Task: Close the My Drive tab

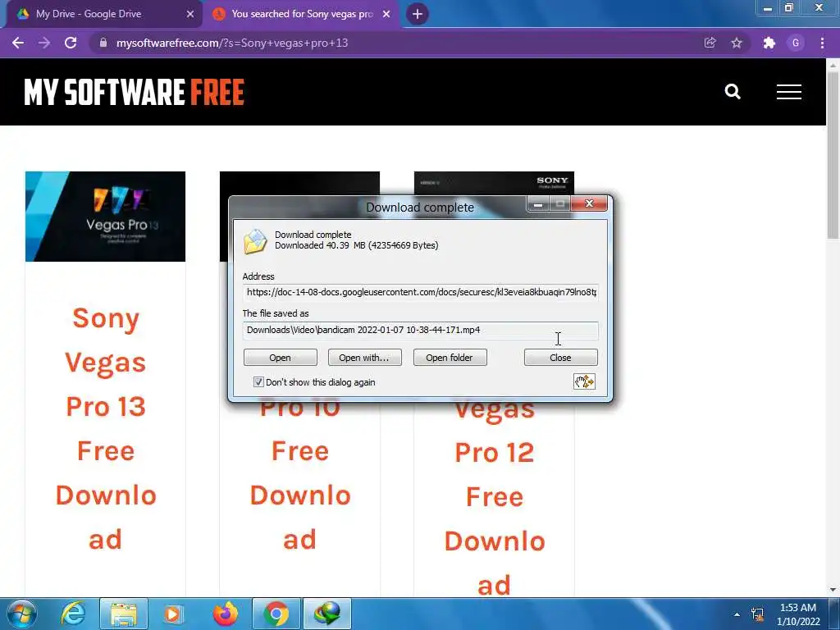Action: [190, 14]
